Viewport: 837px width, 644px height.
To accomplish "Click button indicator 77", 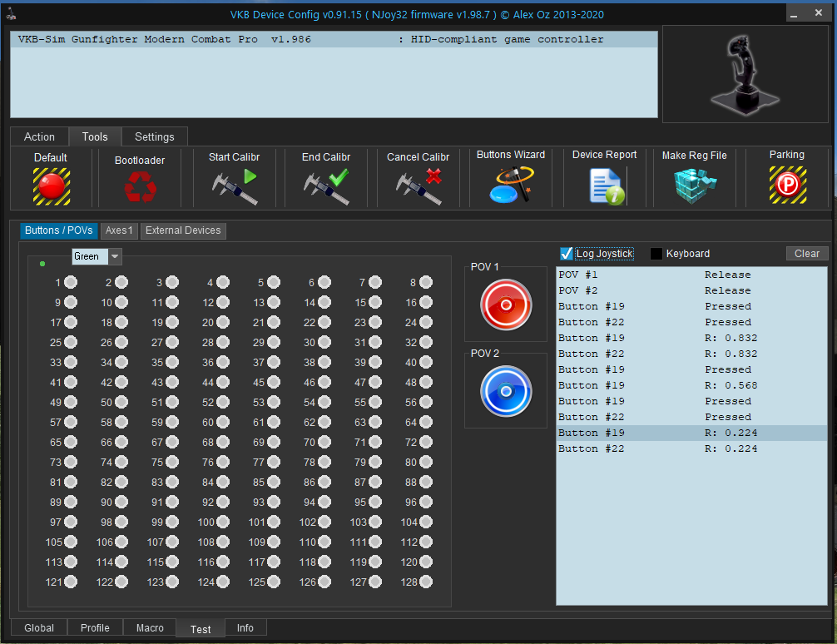I will pos(274,462).
